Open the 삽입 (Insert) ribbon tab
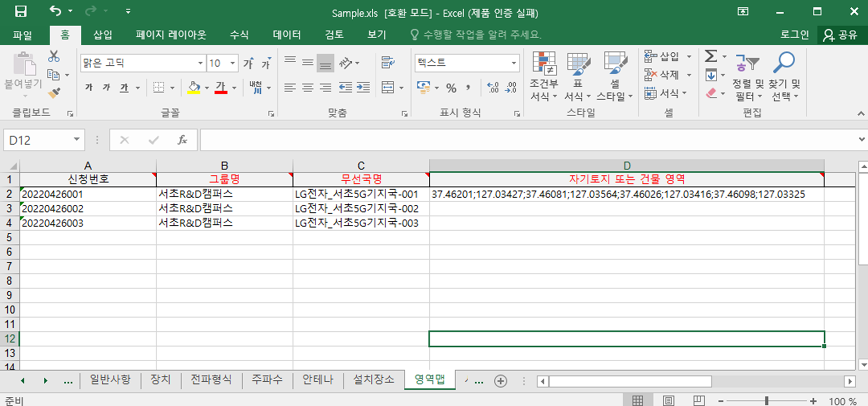 coord(102,34)
